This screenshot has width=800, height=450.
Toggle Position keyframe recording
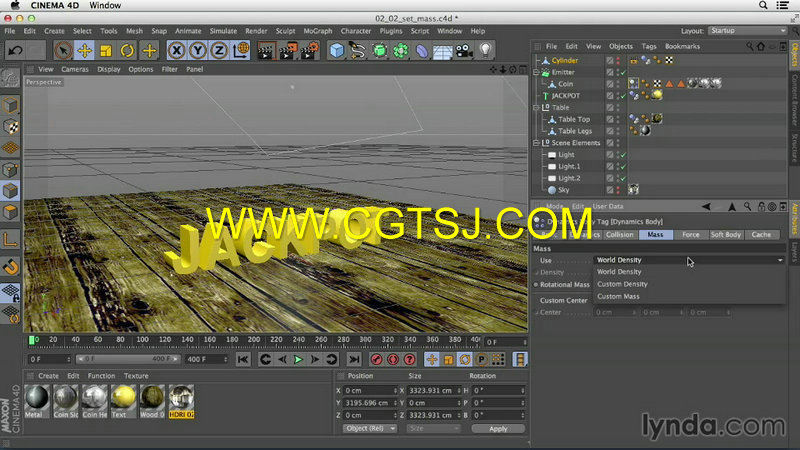432,359
